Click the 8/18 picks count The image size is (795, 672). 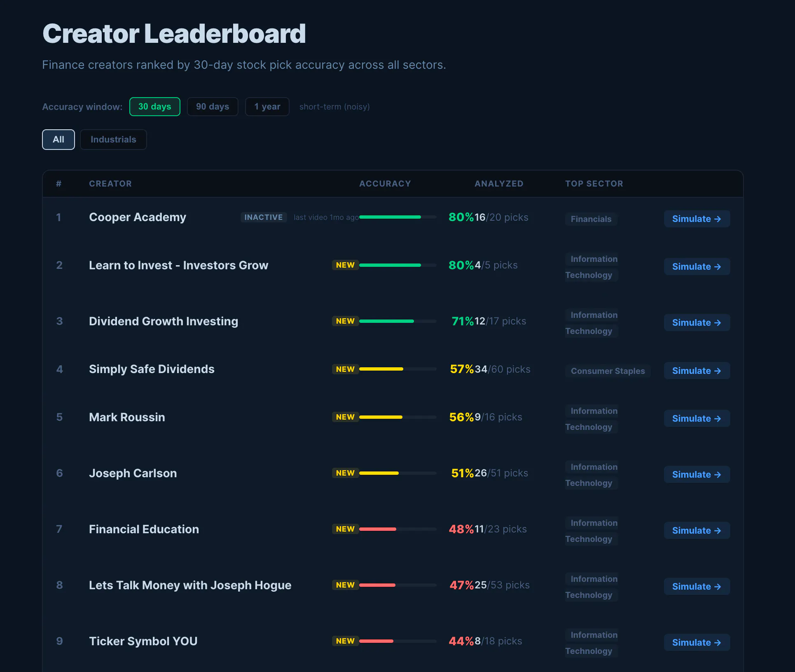498,641
